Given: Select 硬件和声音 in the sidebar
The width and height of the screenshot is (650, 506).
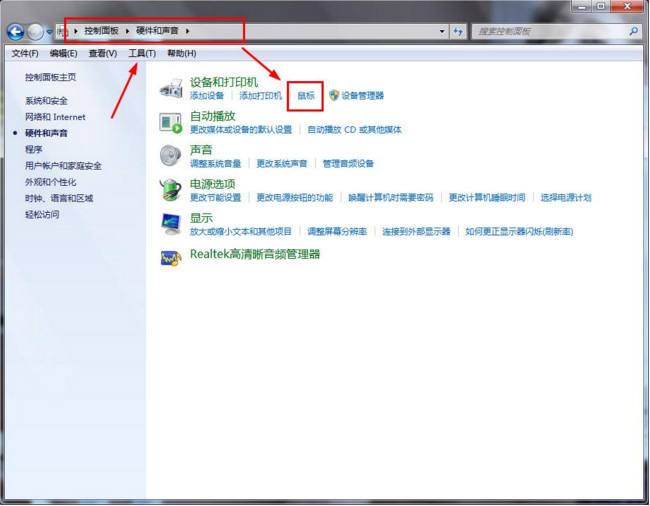Looking at the screenshot, I should (x=46, y=133).
